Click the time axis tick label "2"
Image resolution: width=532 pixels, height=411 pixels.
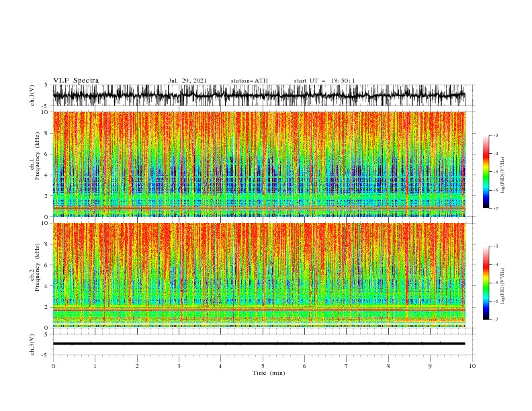137,366
